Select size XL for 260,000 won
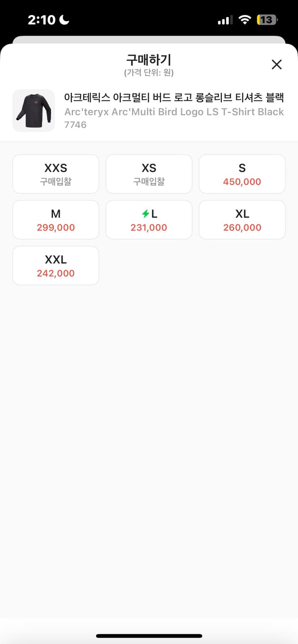Screen dimensions: 298x644 pos(242,219)
